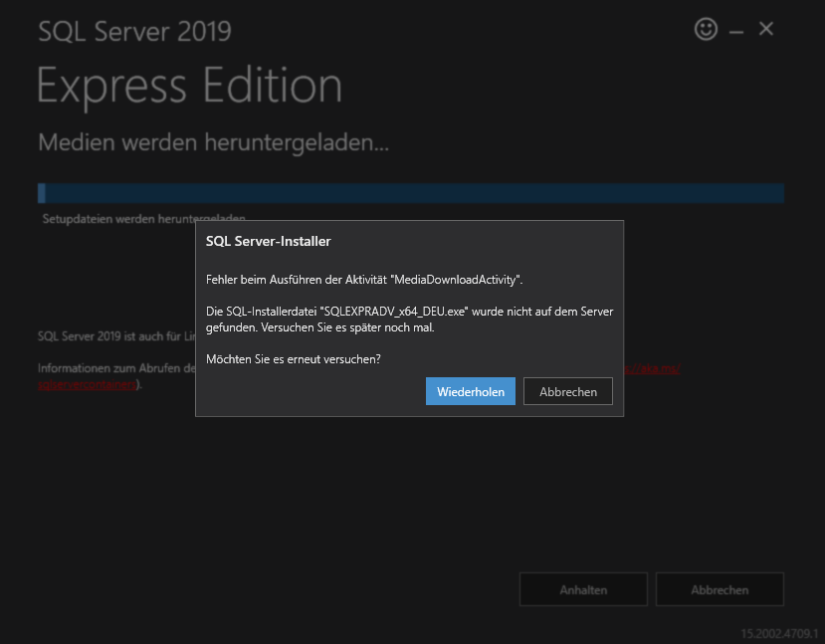Click the smiley feedback icon

pos(706,29)
